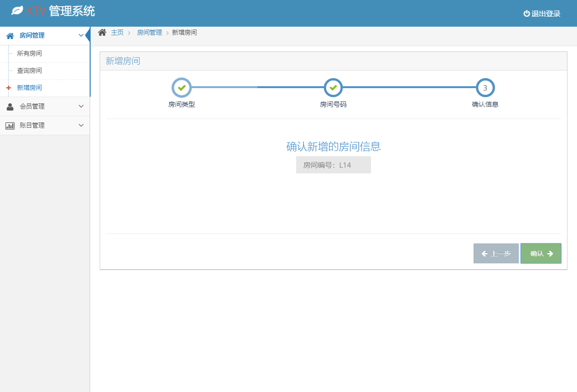Click the green checkmark for step 房间类型
This screenshot has height=392, width=577.
click(x=182, y=87)
